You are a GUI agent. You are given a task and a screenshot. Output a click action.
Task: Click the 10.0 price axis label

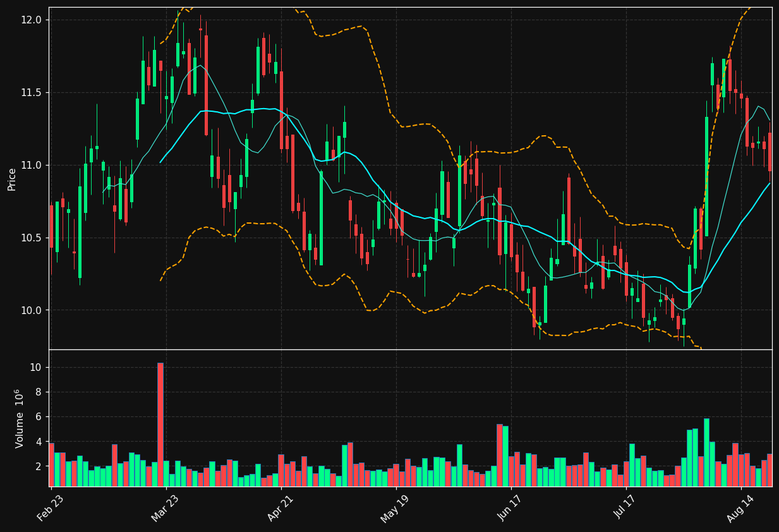32,311
